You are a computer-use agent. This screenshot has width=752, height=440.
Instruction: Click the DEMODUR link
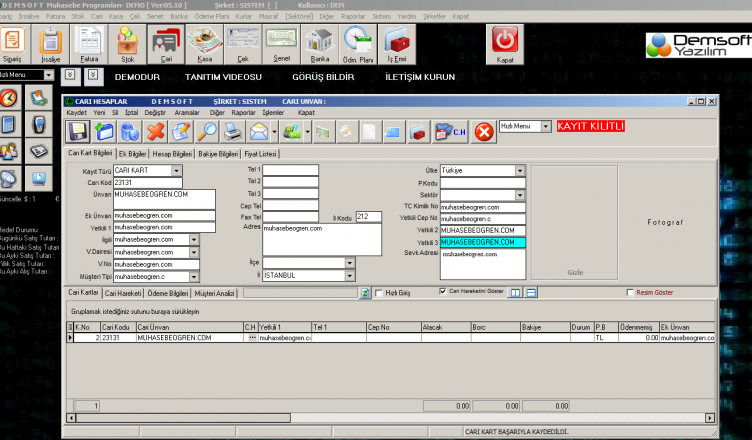tap(137, 77)
